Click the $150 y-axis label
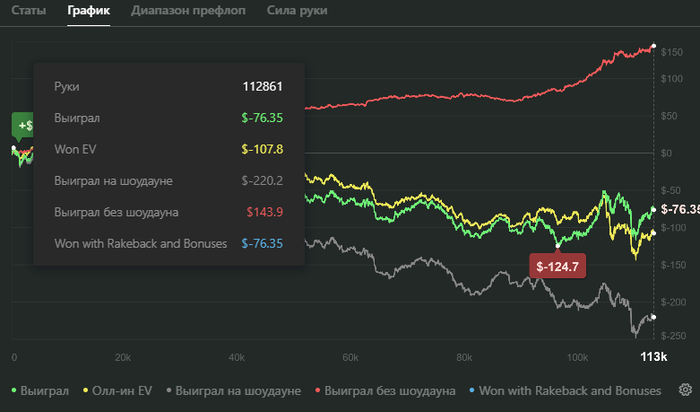 [671, 52]
